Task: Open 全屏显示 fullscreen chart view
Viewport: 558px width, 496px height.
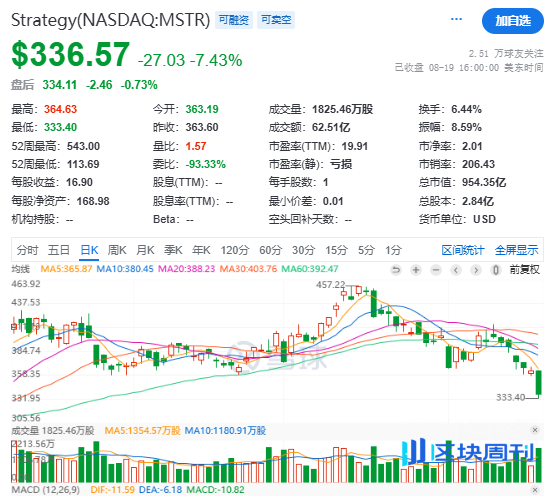Action: [x=516, y=250]
